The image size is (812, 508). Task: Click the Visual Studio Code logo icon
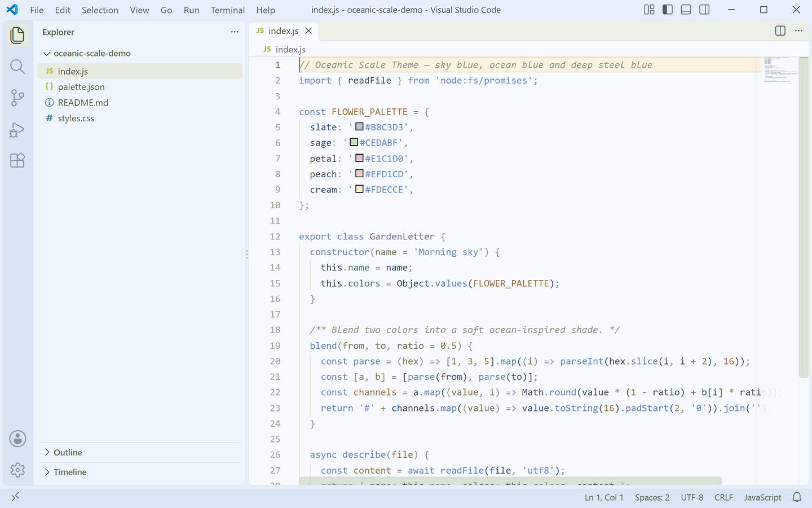12,10
